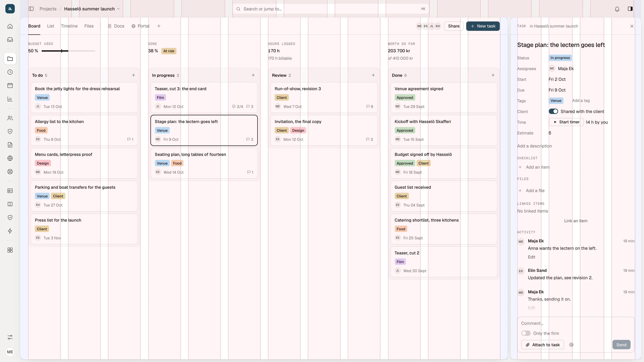Toggle the Only the firm switch
This screenshot has height=362, width=644.
(x=526, y=333)
